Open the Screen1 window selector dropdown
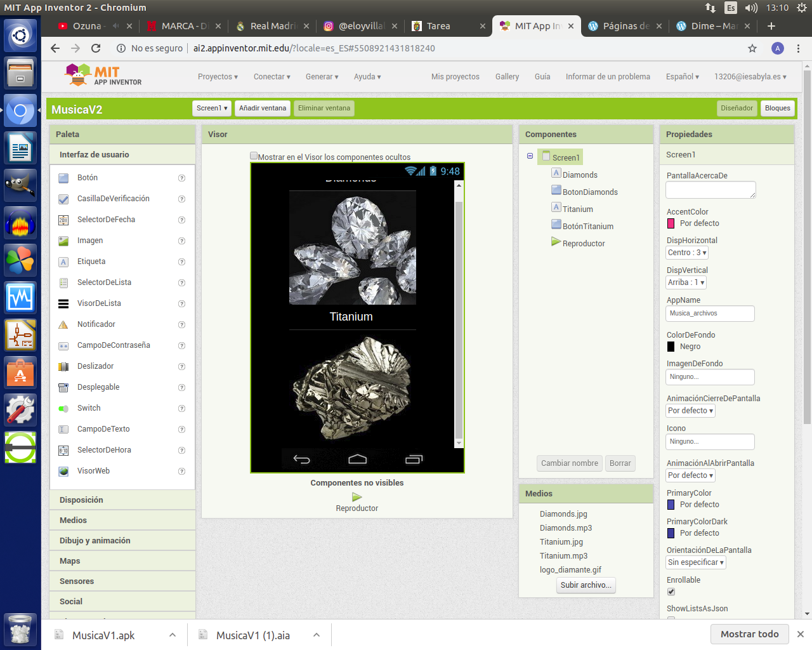Image resolution: width=812 pixels, height=650 pixels. coord(212,109)
